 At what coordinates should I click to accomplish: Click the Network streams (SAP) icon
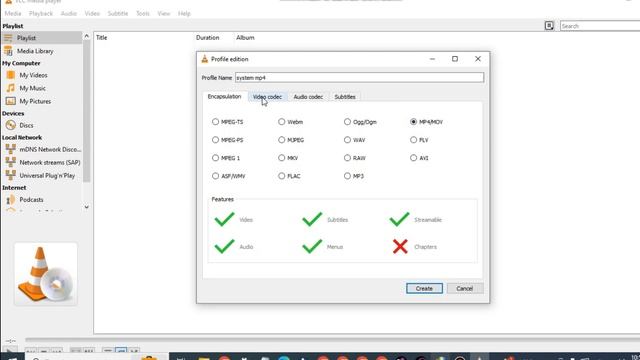pos(11,162)
